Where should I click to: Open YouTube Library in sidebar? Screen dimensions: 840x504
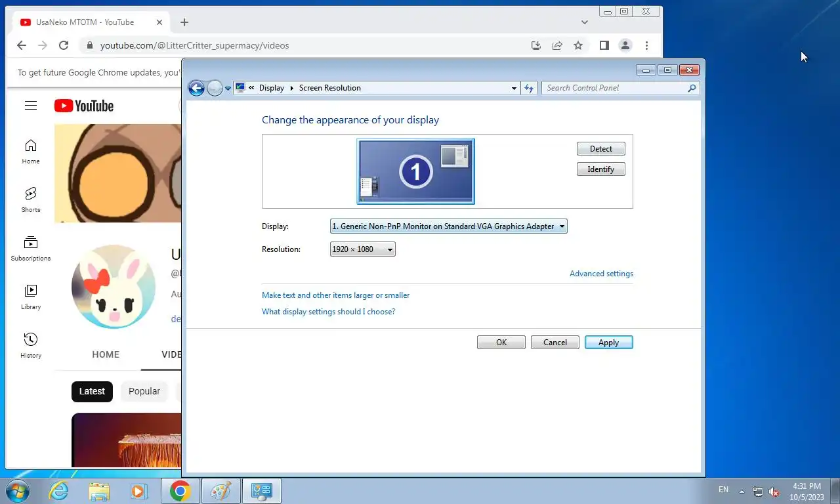[x=31, y=297]
